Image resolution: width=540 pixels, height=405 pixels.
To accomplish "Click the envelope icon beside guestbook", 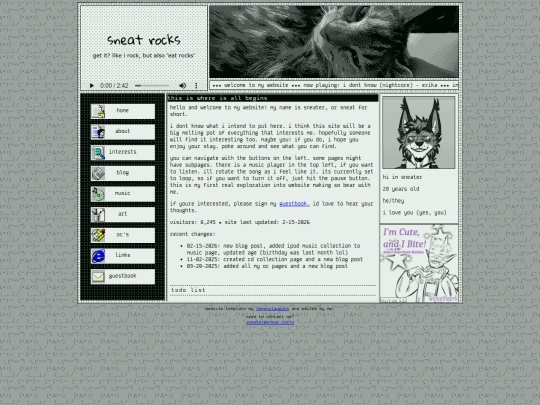I will pyautogui.click(x=98, y=277).
